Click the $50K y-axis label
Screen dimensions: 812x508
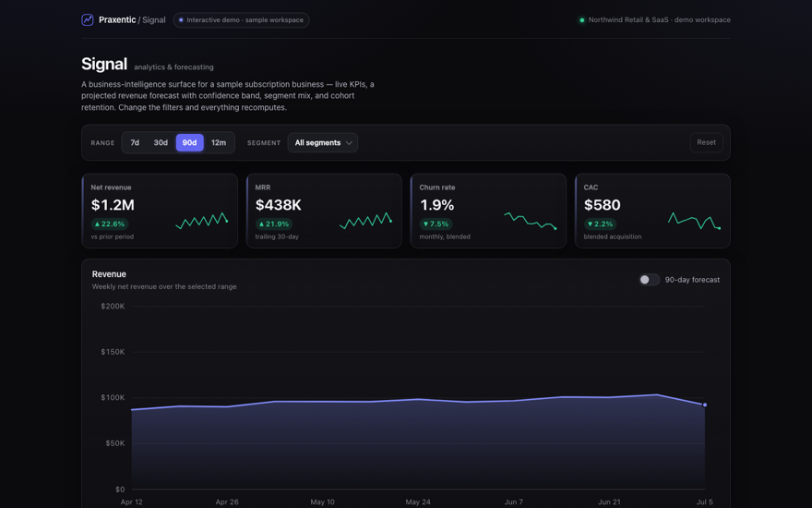click(x=115, y=443)
